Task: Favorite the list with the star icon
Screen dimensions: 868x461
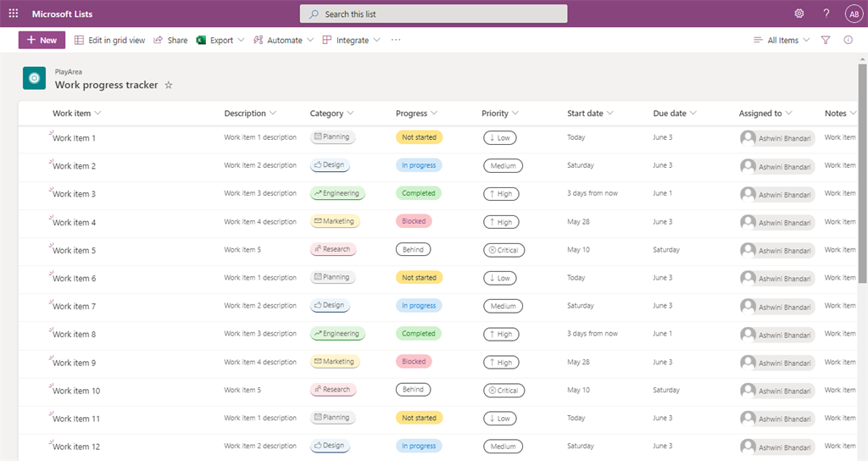Action: tap(169, 85)
